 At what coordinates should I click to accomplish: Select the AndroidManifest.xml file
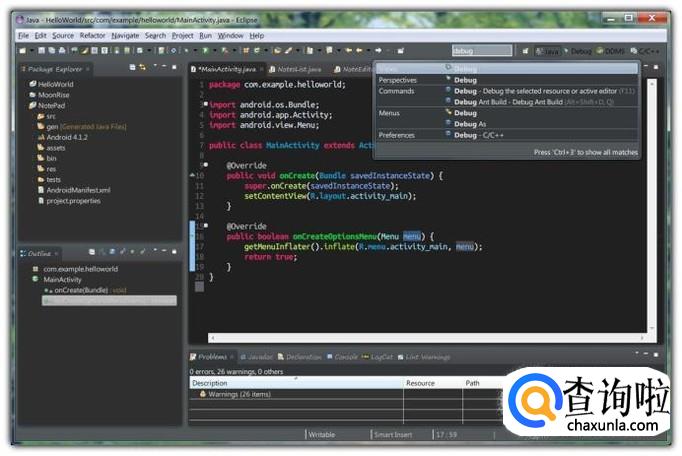[78, 189]
